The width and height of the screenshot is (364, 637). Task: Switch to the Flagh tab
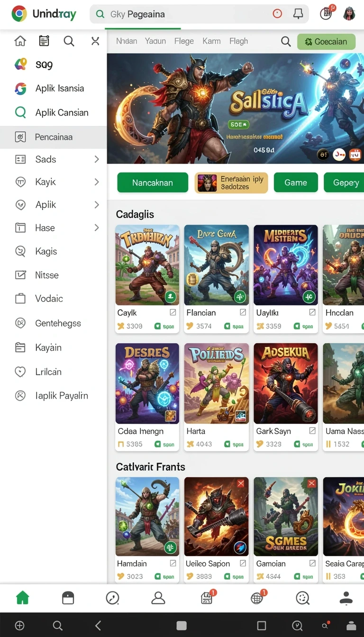point(238,41)
